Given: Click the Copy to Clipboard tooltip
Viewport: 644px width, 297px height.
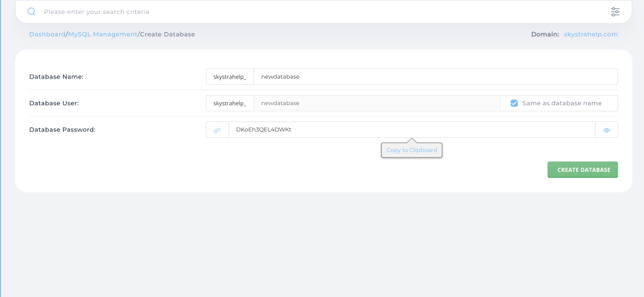Looking at the screenshot, I should coord(412,150).
